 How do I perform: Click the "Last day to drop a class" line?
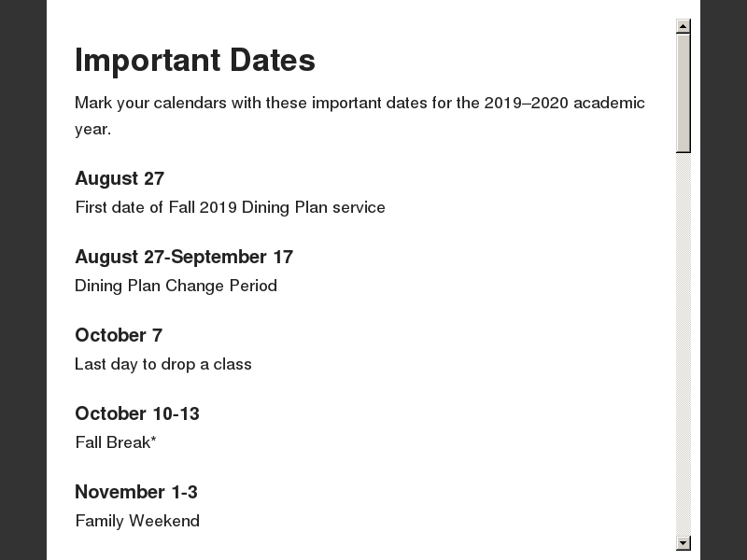[163, 364]
